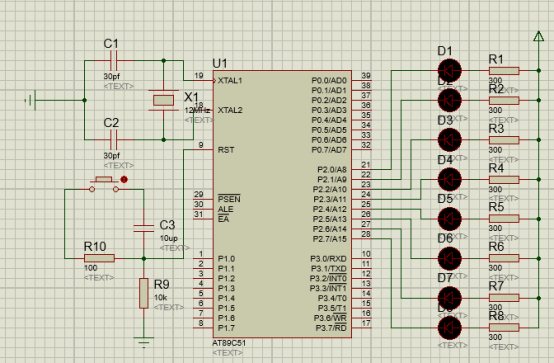Image resolution: width=554 pixels, height=363 pixels.
Task: Select resistor R5 body
Action: pos(504,219)
